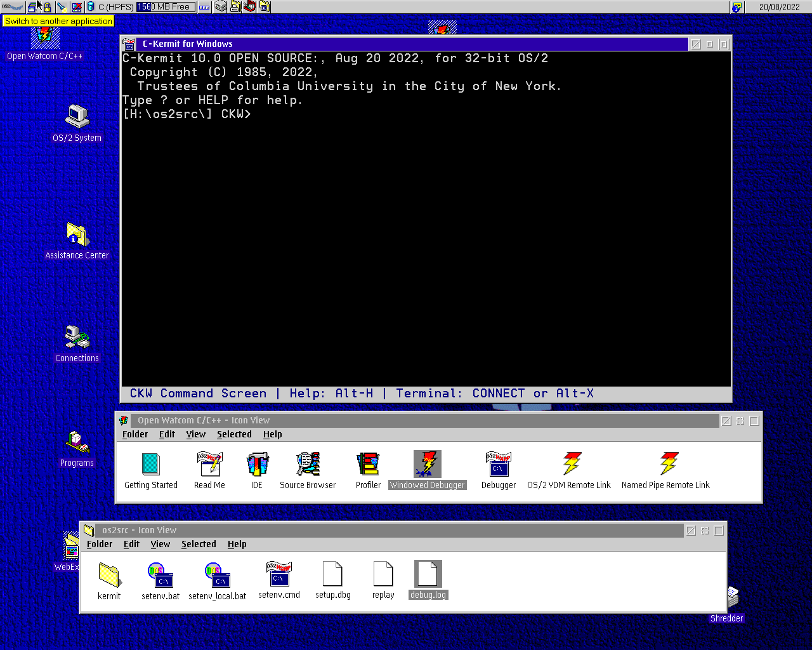Select the OS/2 VDM Remote Link icon
The height and width of the screenshot is (650, 812).
click(569, 470)
